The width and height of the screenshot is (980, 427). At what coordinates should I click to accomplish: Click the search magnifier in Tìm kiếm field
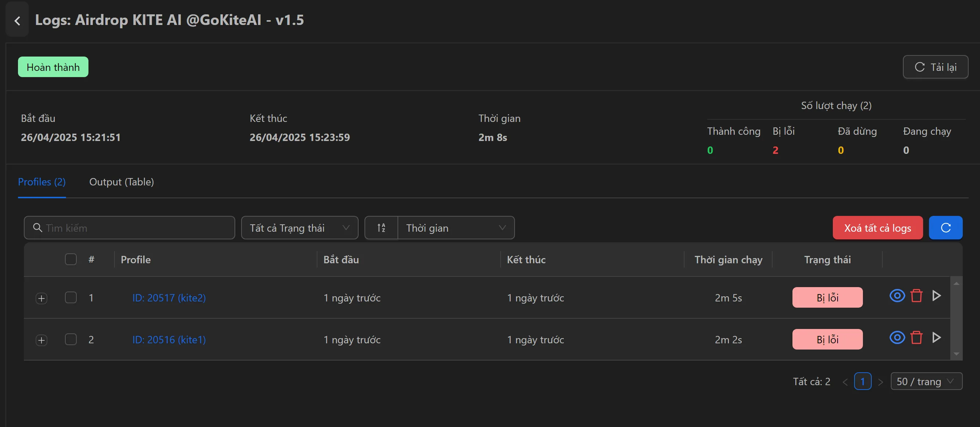click(38, 228)
